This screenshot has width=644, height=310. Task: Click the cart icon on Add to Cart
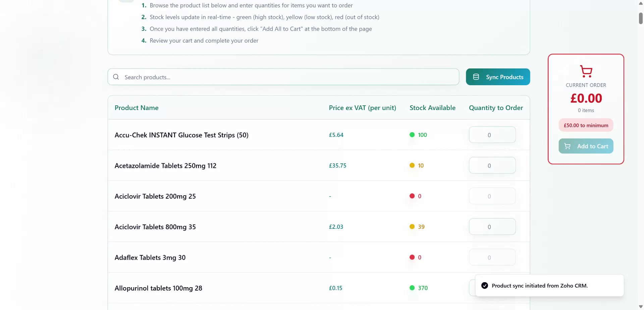coord(567,146)
